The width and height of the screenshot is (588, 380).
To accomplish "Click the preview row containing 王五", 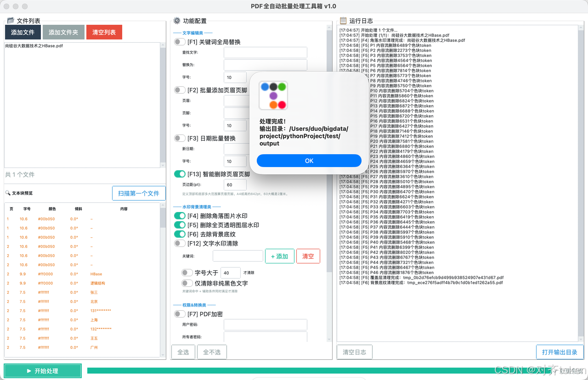I will click(82, 338).
